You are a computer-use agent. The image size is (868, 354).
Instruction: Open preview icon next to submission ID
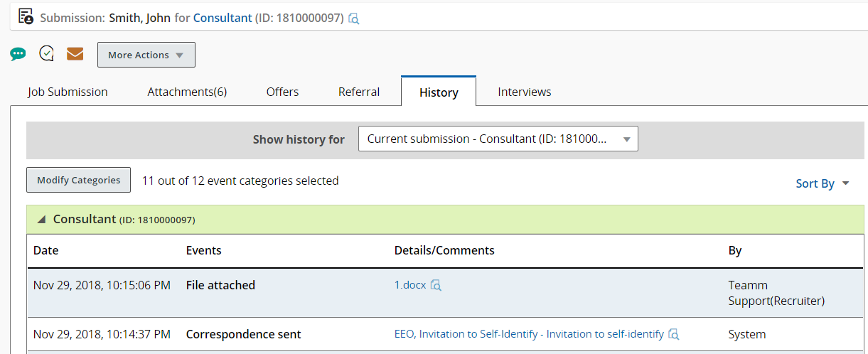(x=354, y=18)
